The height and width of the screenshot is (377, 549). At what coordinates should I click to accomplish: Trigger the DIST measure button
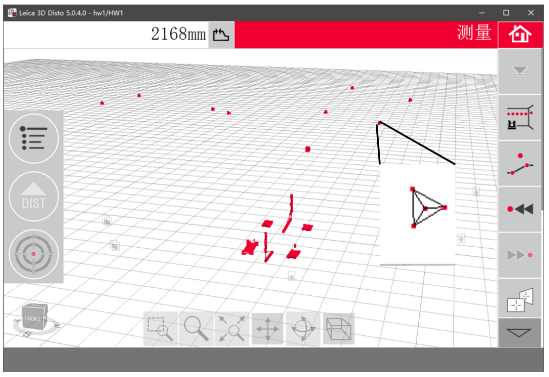click(34, 196)
